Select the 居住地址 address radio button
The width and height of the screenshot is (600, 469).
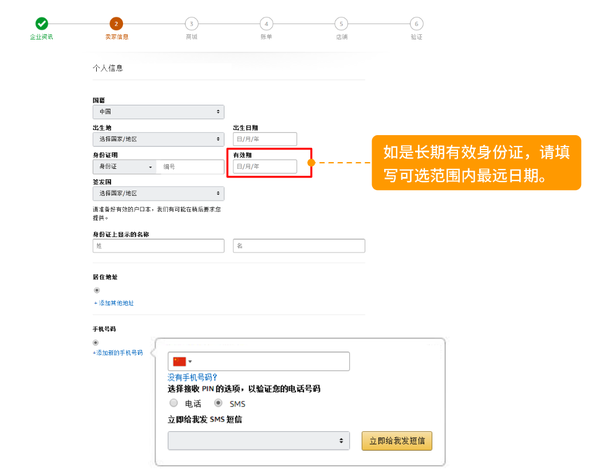97,290
